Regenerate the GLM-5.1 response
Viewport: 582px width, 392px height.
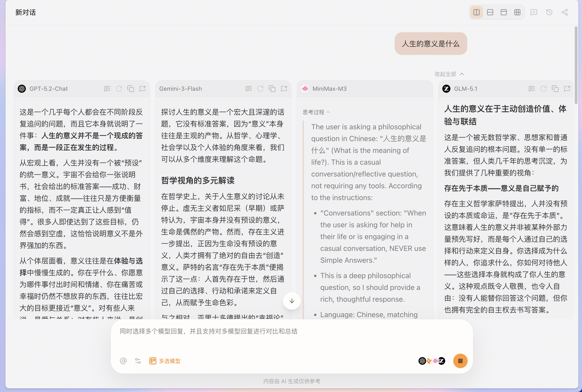[x=543, y=89]
